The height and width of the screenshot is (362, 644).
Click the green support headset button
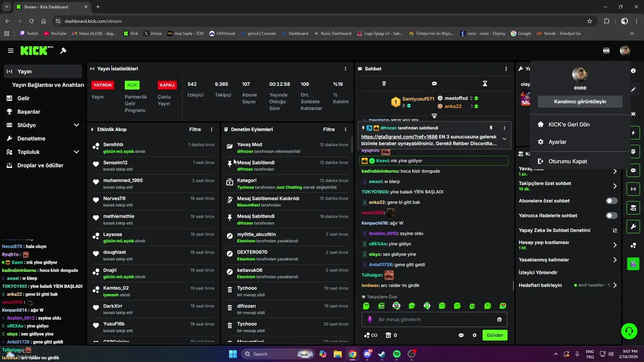click(x=629, y=331)
